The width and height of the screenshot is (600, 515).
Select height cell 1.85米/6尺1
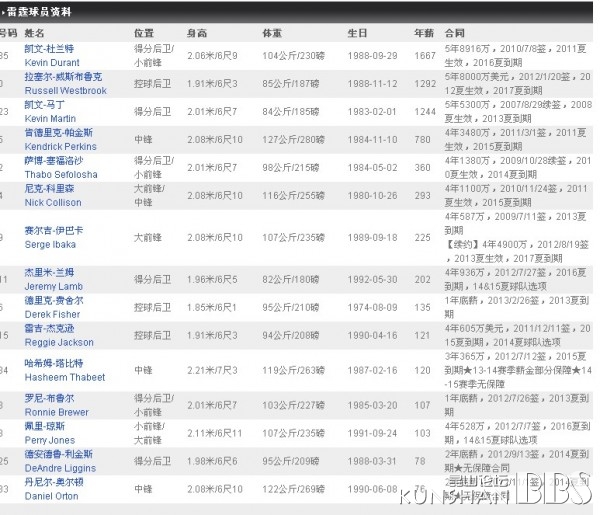[212, 308]
